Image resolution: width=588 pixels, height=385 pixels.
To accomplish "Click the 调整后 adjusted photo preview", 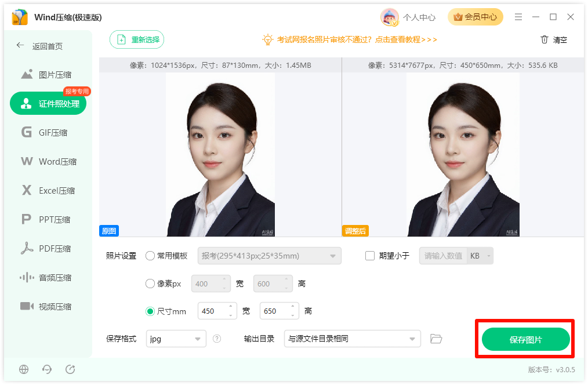I will click(x=463, y=154).
